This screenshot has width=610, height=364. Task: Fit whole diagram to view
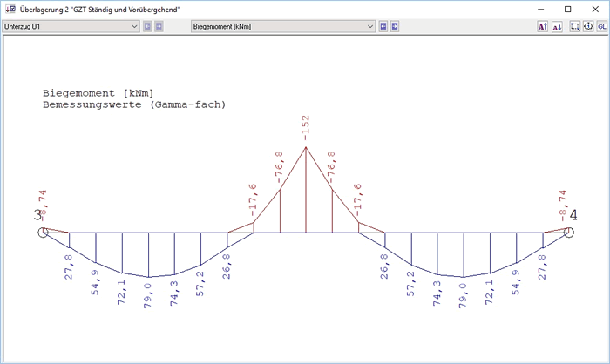point(587,26)
